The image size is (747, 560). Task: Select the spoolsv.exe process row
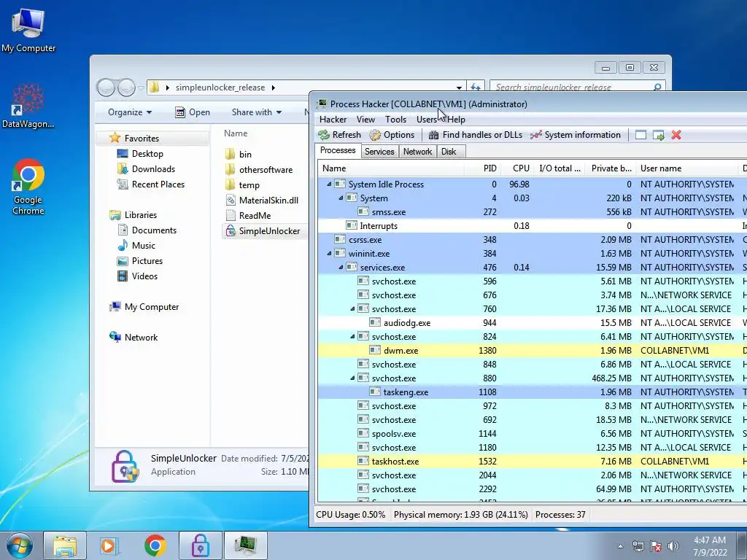(x=532, y=434)
